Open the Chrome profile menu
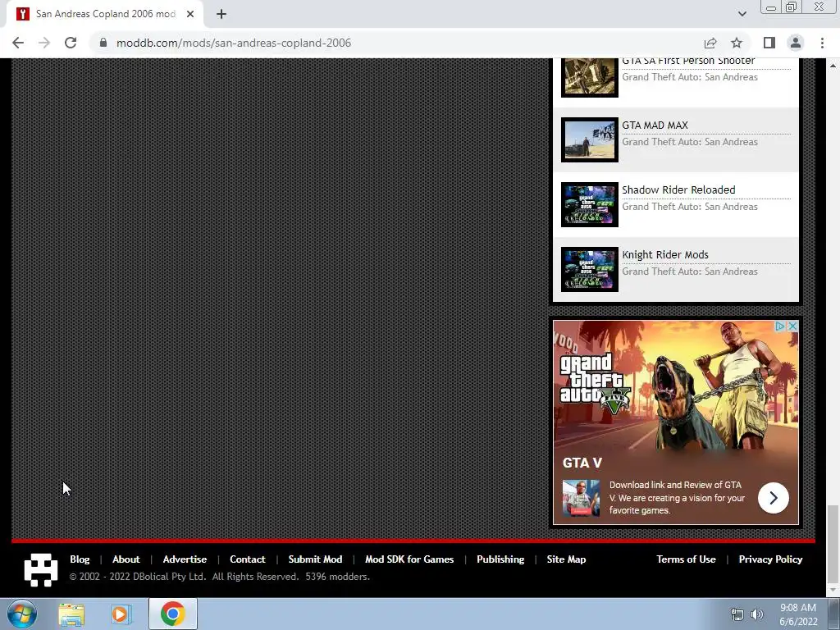The image size is (840, 630). (796, 43)
